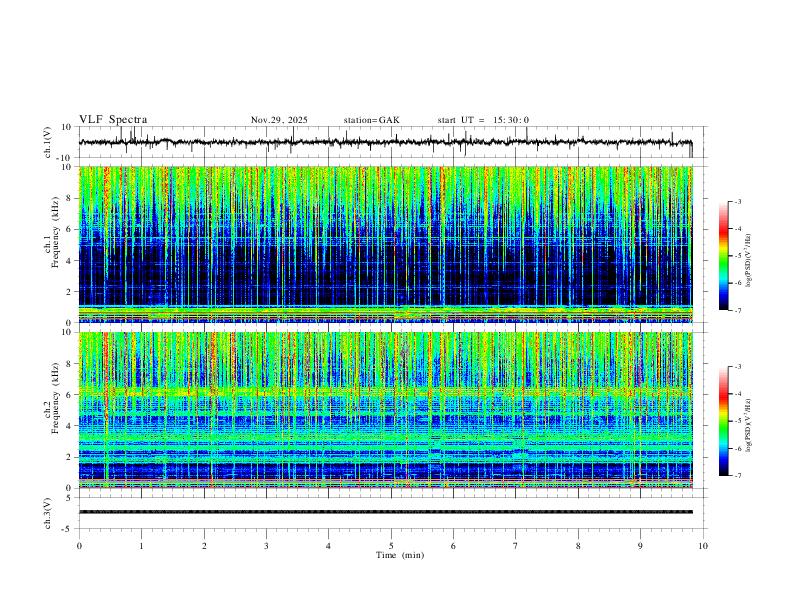Click time axis tick label "9"

pyautogui.click(x=640, y=546)
